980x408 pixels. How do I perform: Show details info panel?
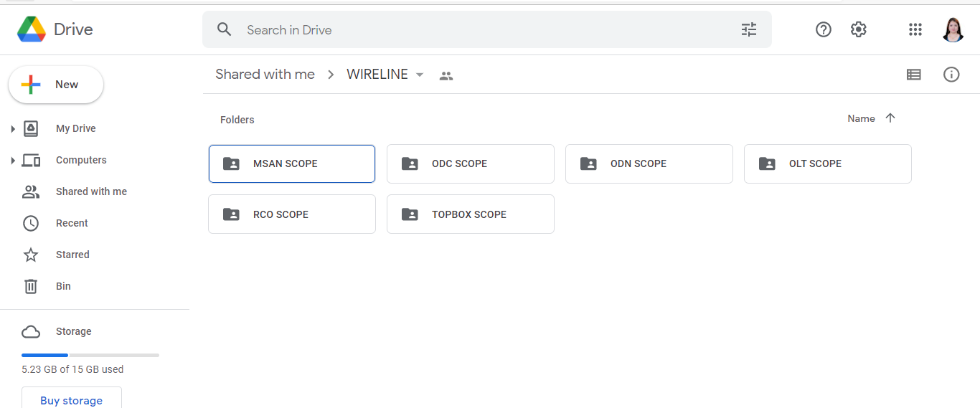point(951,75)
